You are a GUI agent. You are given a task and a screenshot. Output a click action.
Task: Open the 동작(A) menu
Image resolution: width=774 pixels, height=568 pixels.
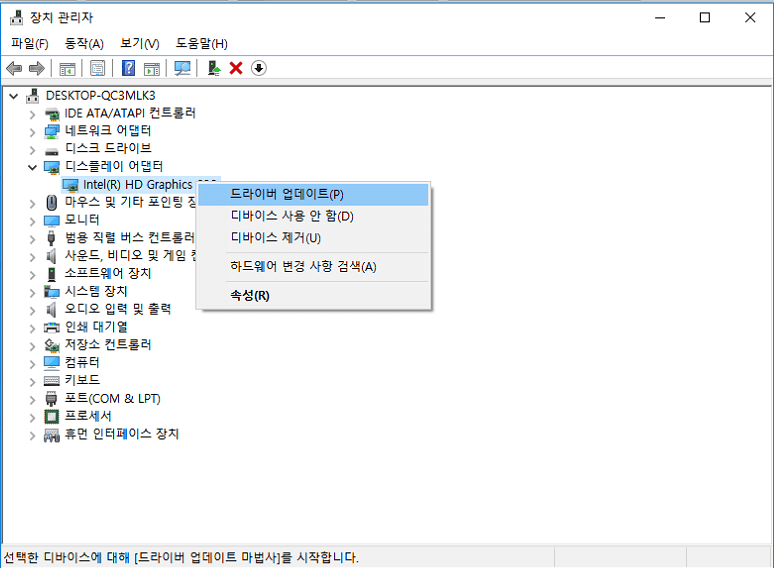pyautogui.click(x=84, y=43)
